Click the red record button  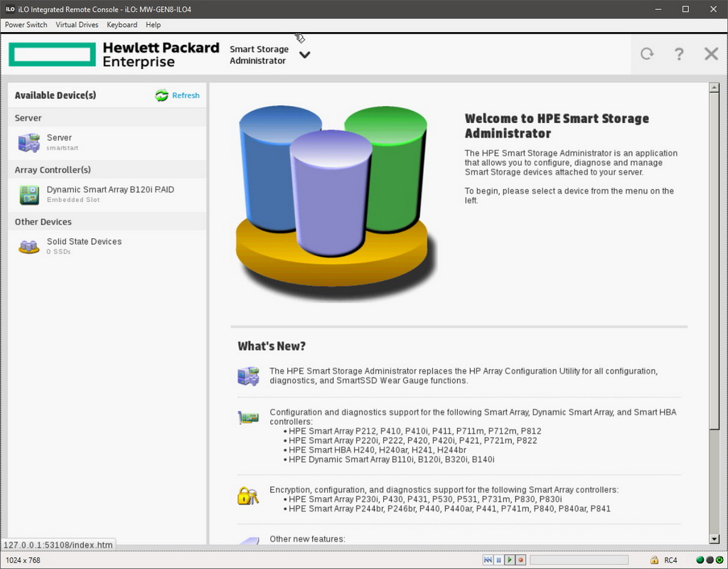[520, 560]
